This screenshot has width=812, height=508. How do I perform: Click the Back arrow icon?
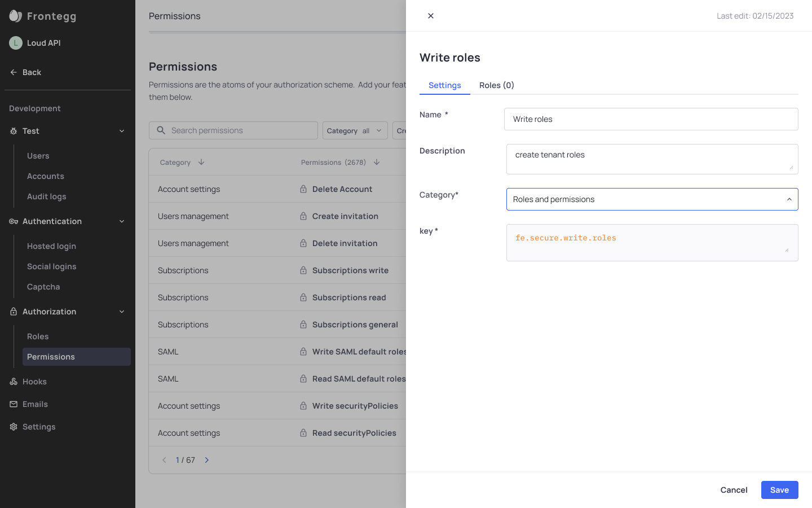pyautogui.click(x=14, y=72)
